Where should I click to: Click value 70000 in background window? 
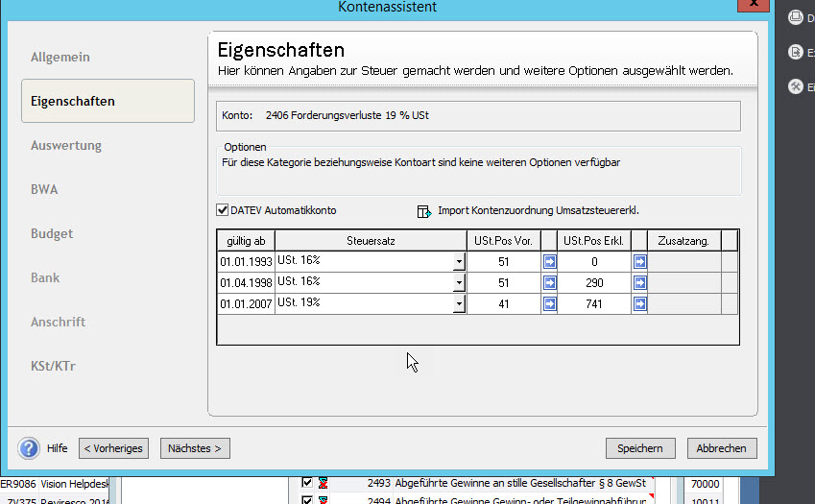point(706,484)
